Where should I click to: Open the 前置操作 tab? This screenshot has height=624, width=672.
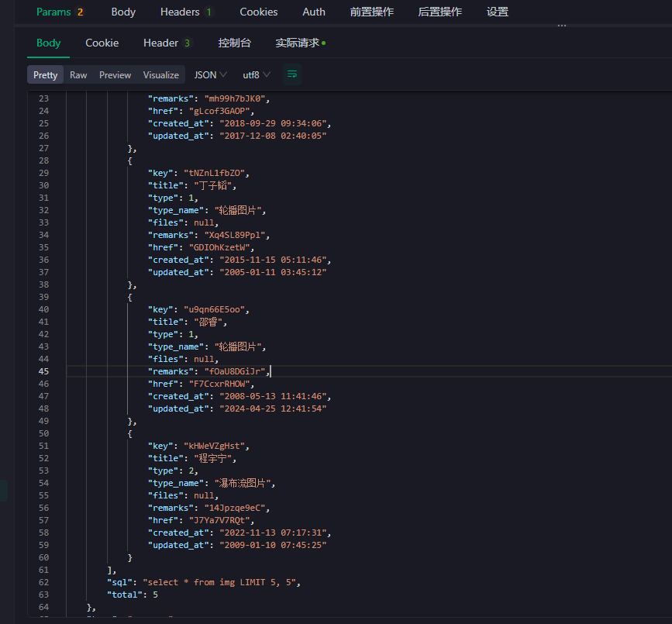click(371, 12)
